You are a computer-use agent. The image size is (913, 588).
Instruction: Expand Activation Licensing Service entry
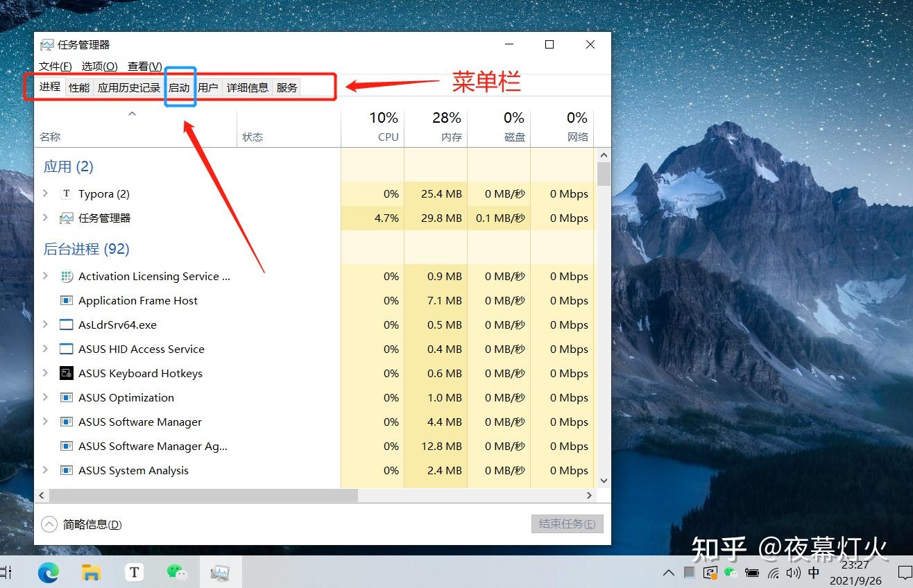46,276
